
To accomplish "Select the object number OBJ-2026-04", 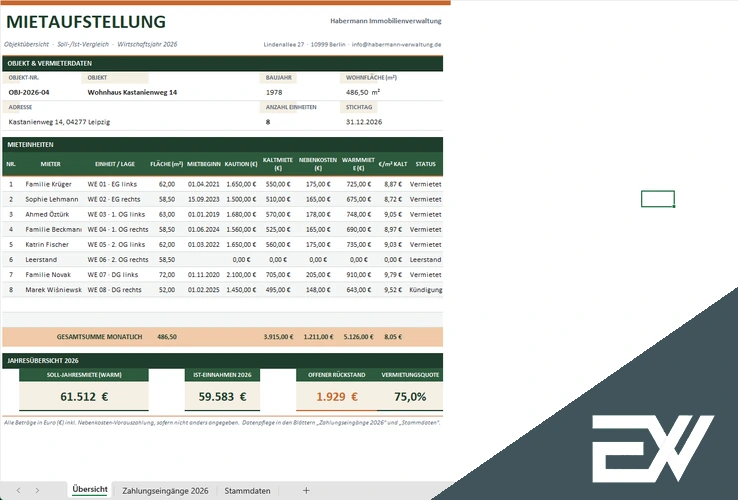I will click(29, 92).
